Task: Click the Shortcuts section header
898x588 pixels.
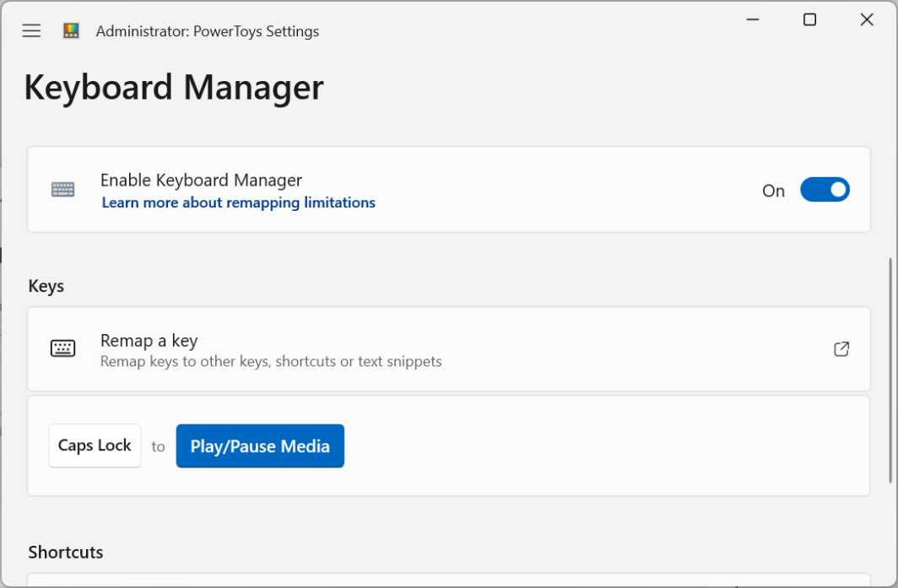Action: point(66,552)
